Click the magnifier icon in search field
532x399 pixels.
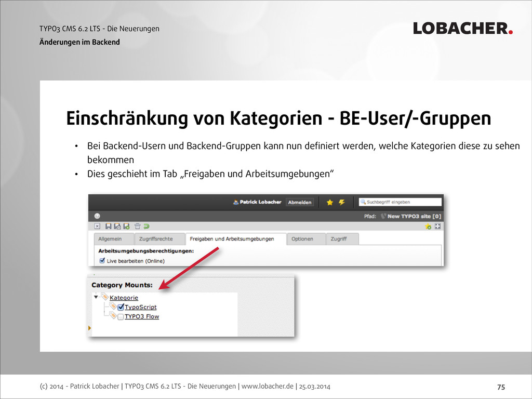pos(363,202)
